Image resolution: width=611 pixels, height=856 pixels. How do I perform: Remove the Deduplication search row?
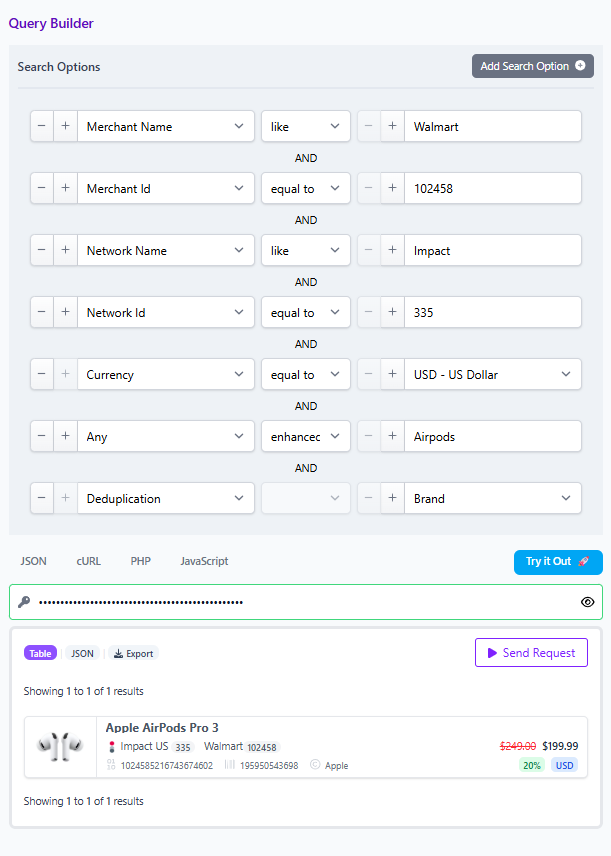coord(41,498)
